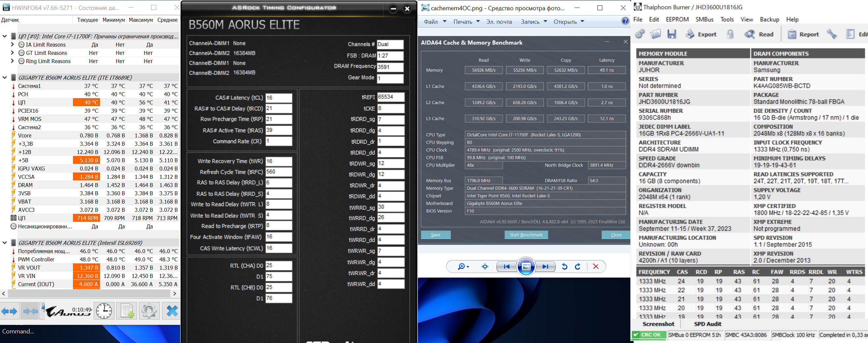This screenshot has width=868, height=343.
Task: Click the Save button in AIDA64 benchmark
Action: coord(436,235)
